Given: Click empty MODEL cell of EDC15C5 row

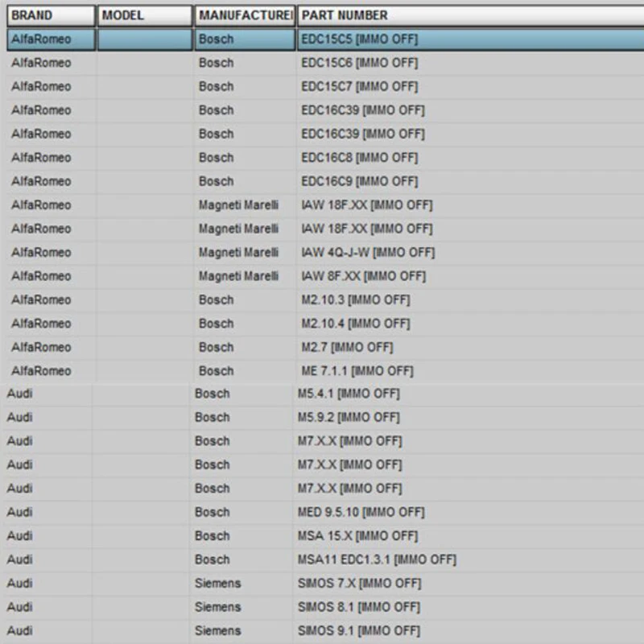Looking at the screenshot, I should [x=145, y=39].
